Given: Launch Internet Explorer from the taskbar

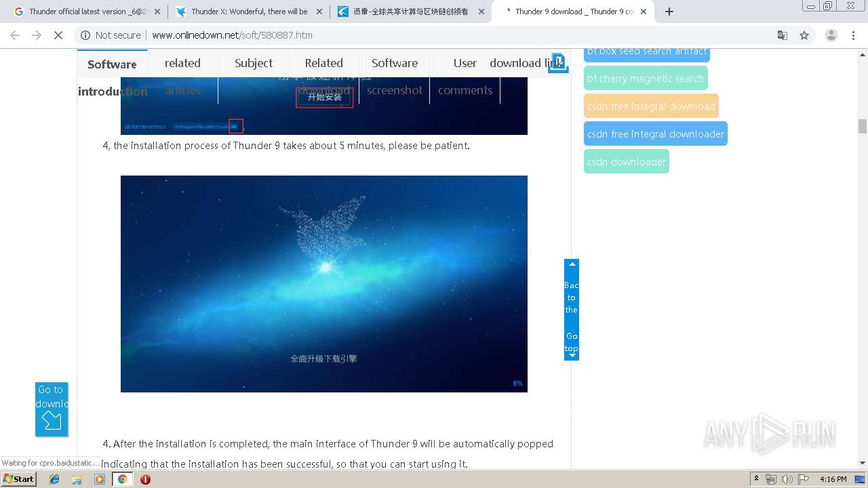Looking at the screenshot, I should click(54, 479).
